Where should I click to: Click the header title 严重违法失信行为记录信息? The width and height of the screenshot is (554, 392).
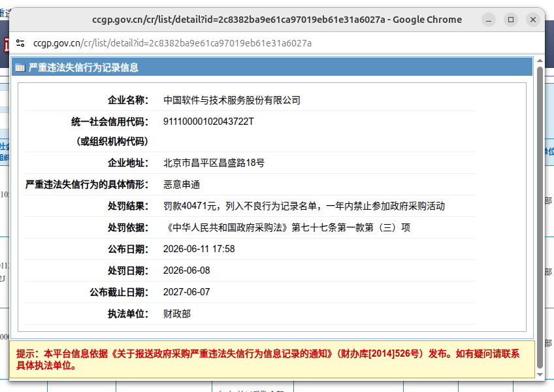84,67
